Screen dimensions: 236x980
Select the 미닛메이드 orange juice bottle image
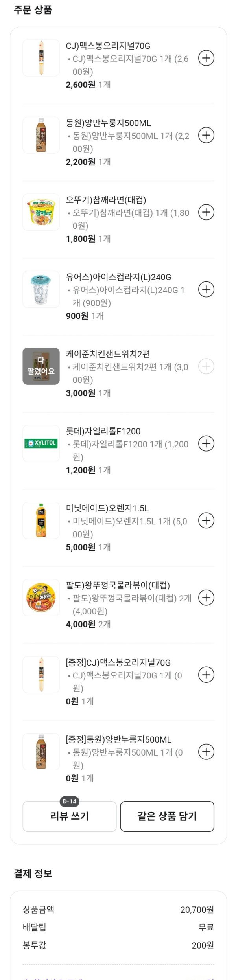tap(41, 520)
